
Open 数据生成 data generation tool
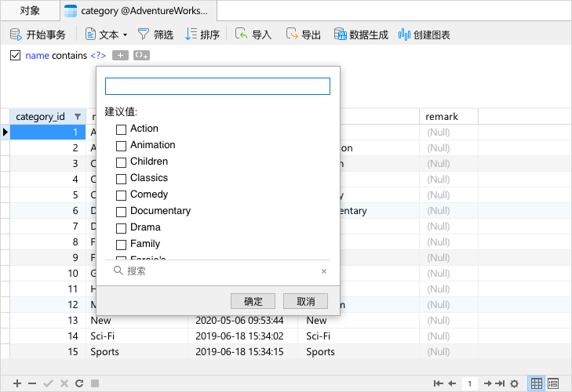tap(340, 34)
